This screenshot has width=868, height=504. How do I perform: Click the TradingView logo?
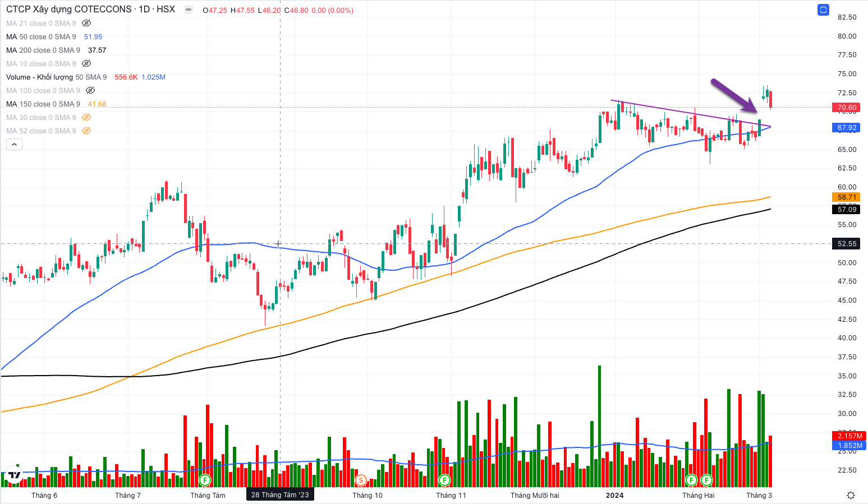click(x=15, y=475)
